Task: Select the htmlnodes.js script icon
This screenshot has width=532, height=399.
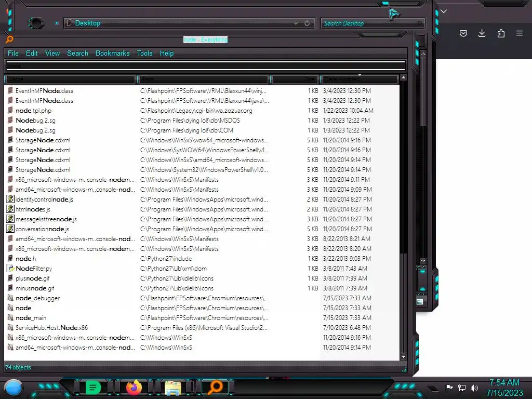Action: [x=10, y=209]
